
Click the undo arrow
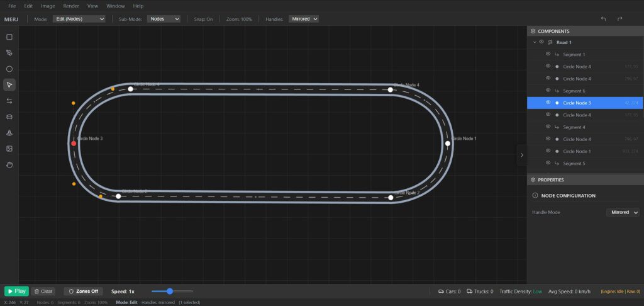(603, 19)
